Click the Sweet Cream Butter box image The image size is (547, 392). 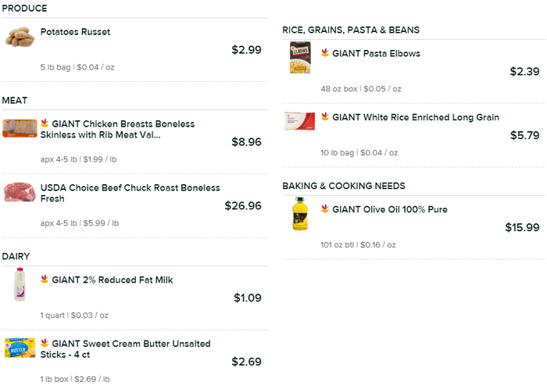(20, 348)
